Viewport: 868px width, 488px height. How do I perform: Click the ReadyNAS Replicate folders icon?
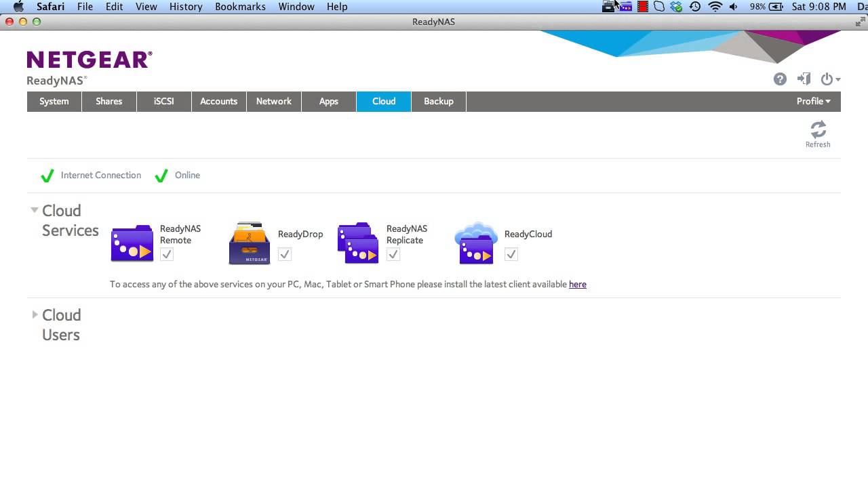pos(358,242)
